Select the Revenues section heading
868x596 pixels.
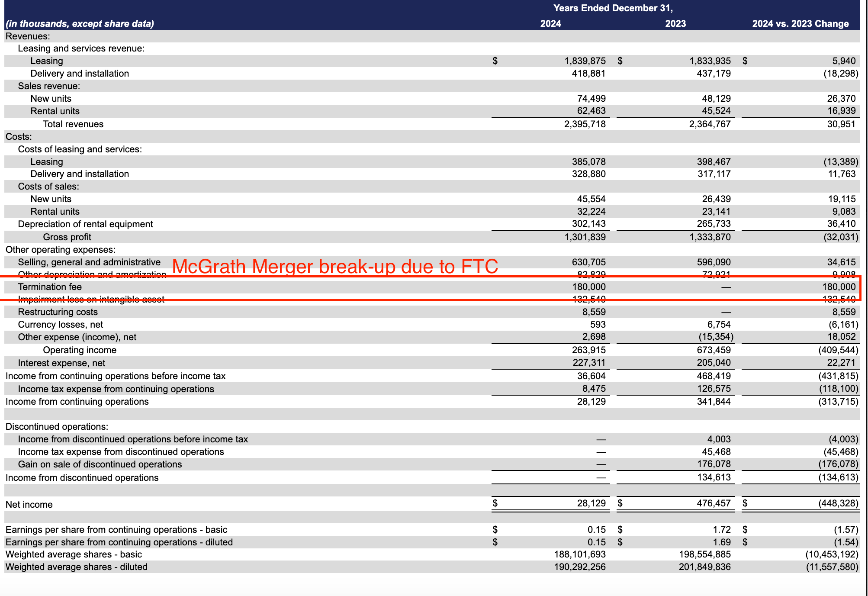tap(28, 36)
